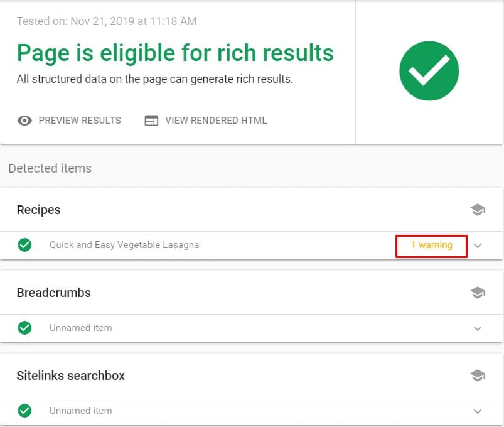Click the Recipes section heading
The width and height of the screenshot is (504, 427).
pyautogui.click(x=38, y=210)
